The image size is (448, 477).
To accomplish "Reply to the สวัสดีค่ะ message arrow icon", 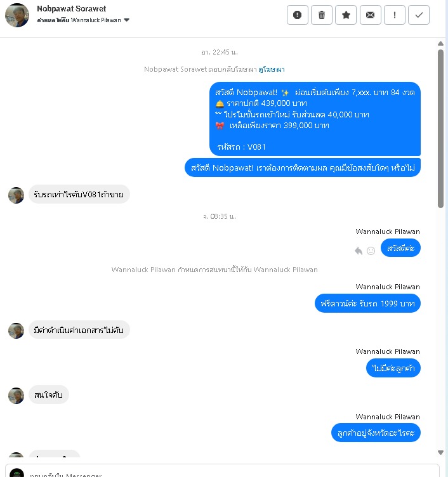I will click(359, 251).
